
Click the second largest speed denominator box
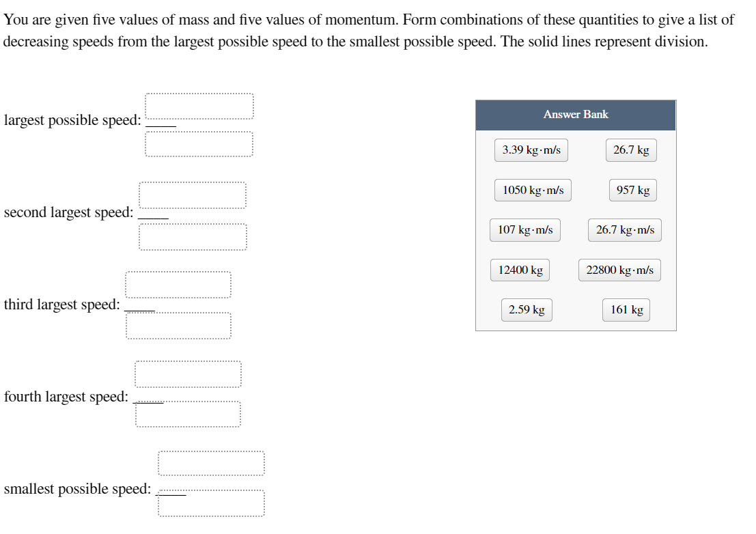[193, 236]
